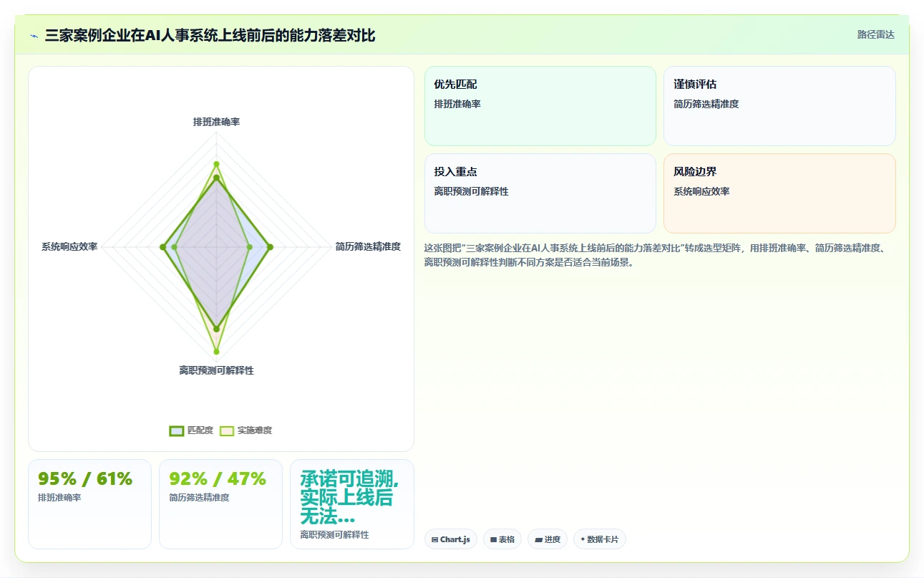Screen dimensions: 924x578
Task: Toggle the 实施难度 legend item
Action: pos(245,430)
